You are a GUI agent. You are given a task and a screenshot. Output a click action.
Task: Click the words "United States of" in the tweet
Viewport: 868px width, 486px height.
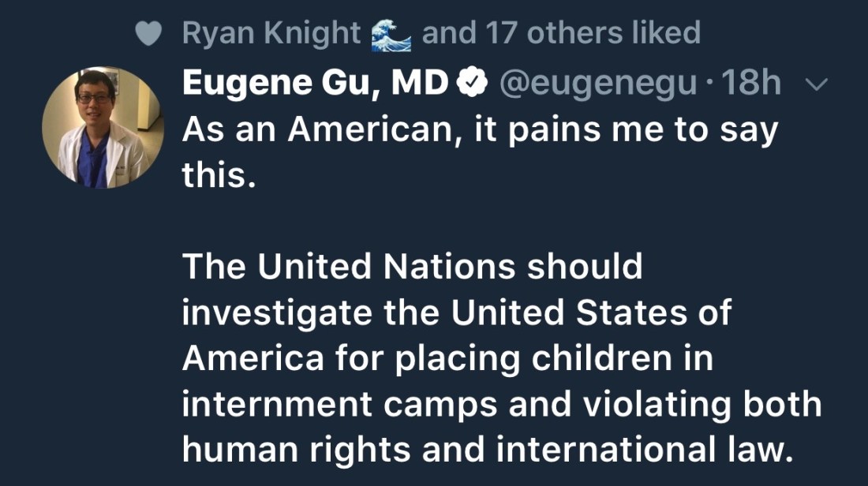(x=590, y=312)
